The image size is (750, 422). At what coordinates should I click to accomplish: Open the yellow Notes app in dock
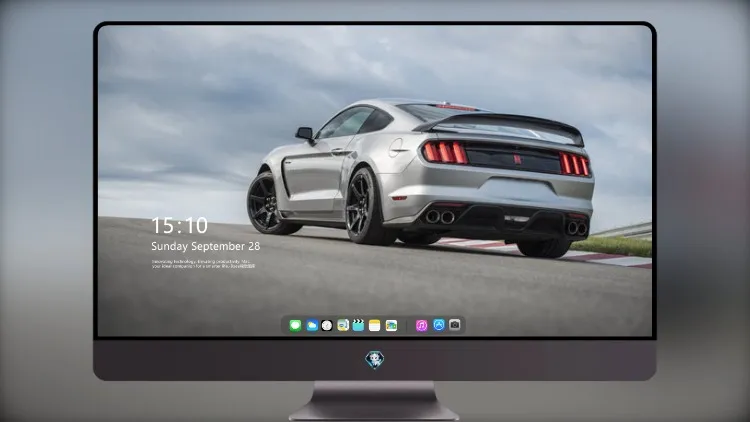point(375,325)
